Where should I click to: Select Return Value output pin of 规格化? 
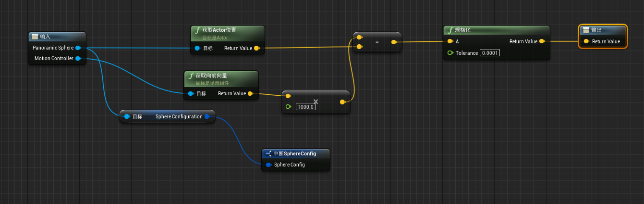point(542,41)
